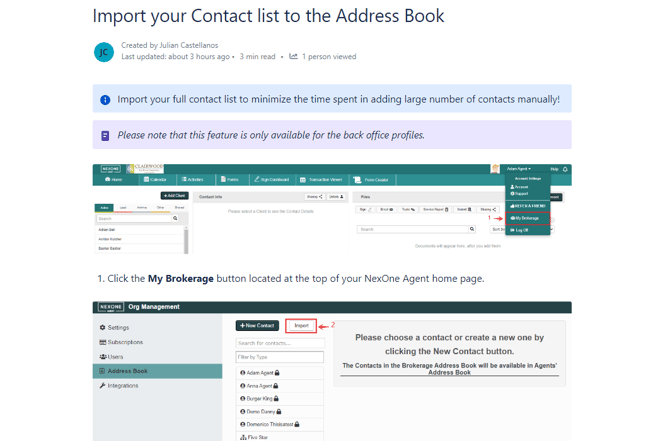
Task: Open Users in the Org Management sidebar
Action: pos(111,356)
